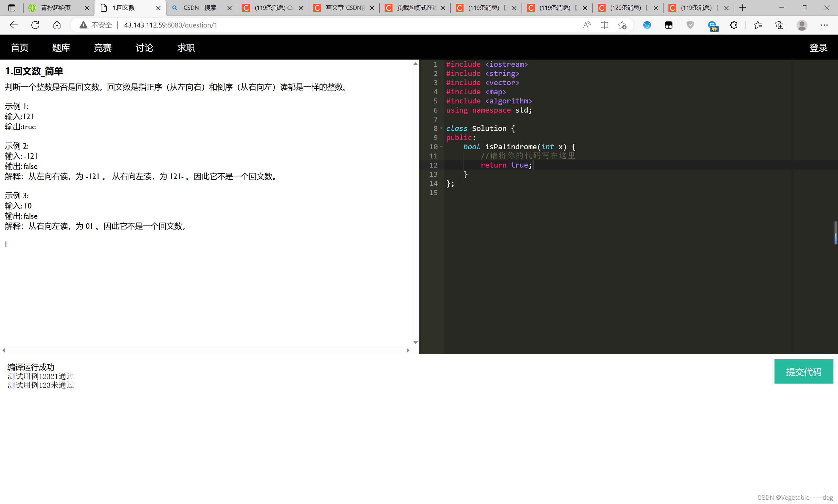Open the extensions puzzle icon
This screenshot has height=504, width=838.
click(x=734, y=25)
